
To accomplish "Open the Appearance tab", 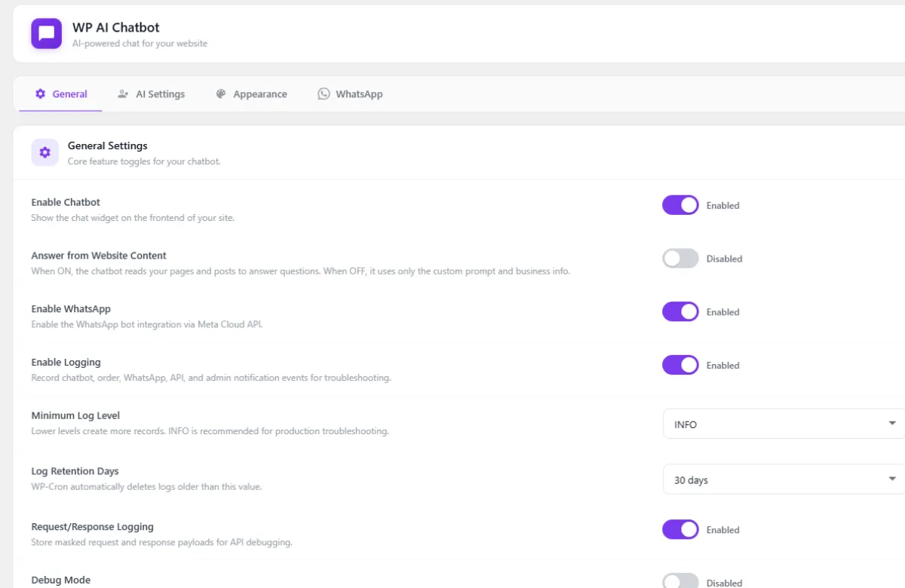I will tap(251, 94).
